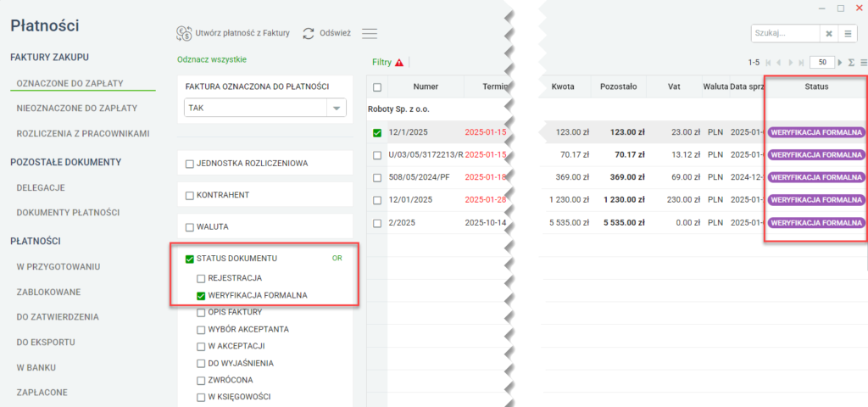
Task: Clear the search box with X icon
Action: pos(829,33)
